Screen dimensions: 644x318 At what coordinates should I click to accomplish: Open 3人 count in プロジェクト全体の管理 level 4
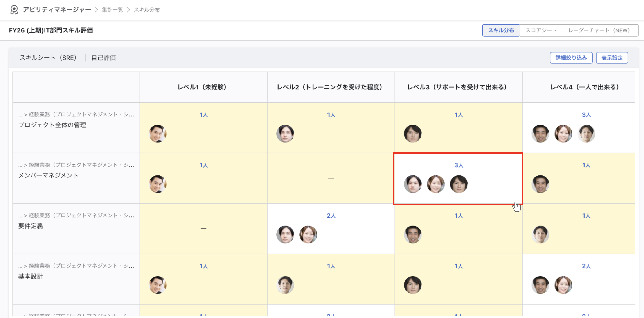586,115
